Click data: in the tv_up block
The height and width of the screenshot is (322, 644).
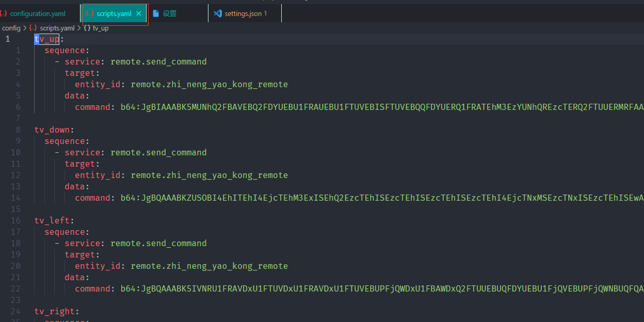(77, 95)
